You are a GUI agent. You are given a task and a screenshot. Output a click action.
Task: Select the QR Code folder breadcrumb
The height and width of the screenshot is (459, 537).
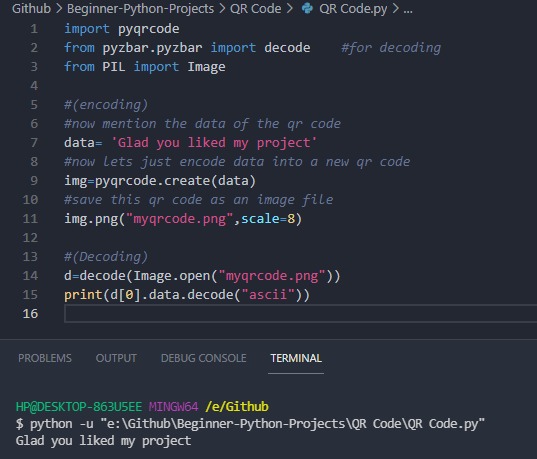pyautogui.click(x=255, y=9)
